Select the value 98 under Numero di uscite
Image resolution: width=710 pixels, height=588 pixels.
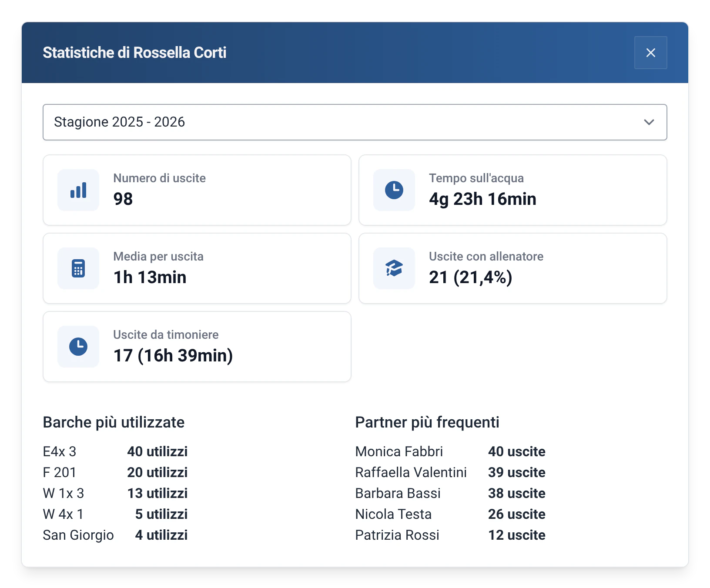pos(123,199)
